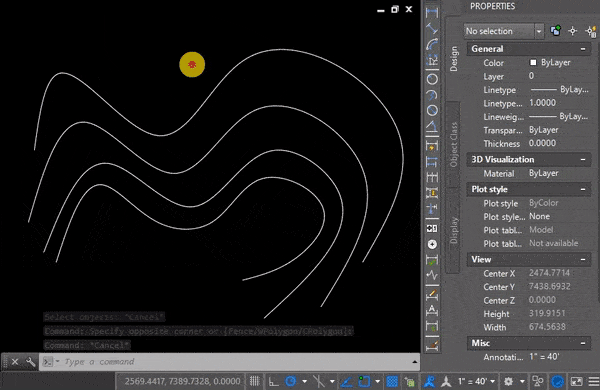Toggle isometric drafting in status bar
Viewport: 600px width, 390px height.
[x=318, y=381]
